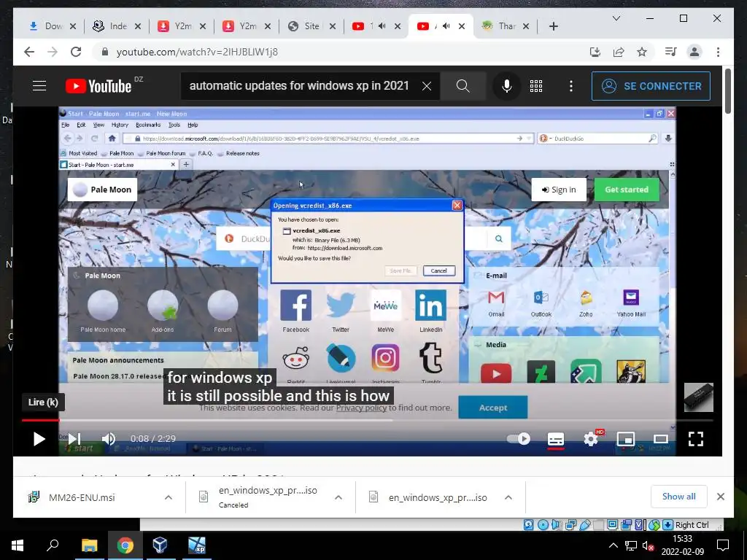Expand options for last iso download
The image size is (747, 560).
coord(508,497)
